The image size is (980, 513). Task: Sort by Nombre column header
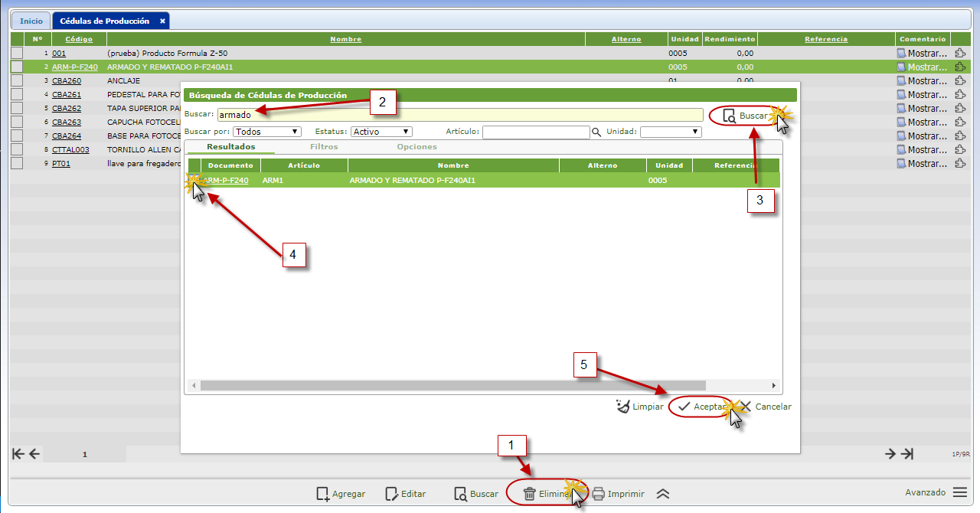pos(346,39)
